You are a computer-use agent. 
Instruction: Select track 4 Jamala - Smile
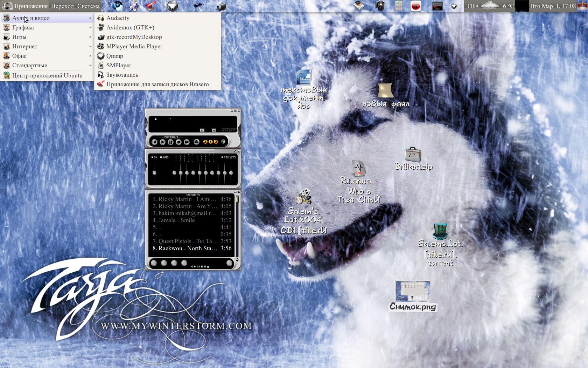pyautogui.click(x=192, y=220)
